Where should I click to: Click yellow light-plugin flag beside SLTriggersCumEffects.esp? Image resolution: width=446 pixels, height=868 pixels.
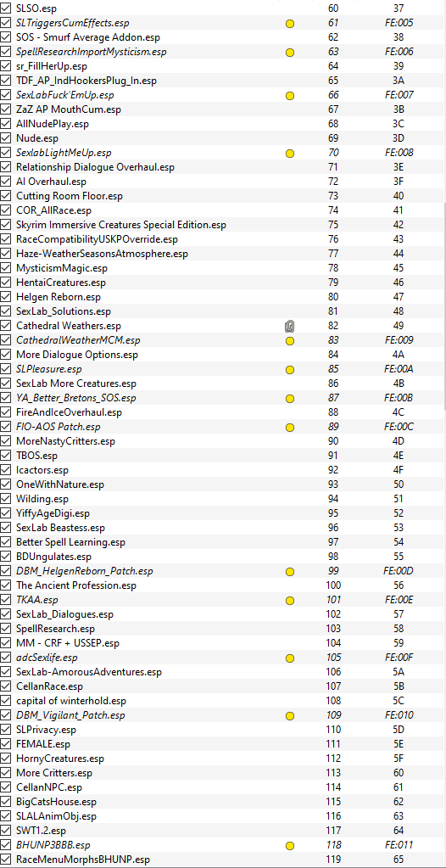(289, 23)
